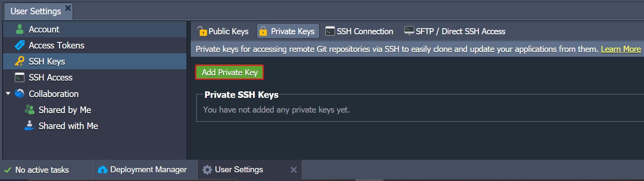Close the User Settings bottom tab

[x=294, y=170]
